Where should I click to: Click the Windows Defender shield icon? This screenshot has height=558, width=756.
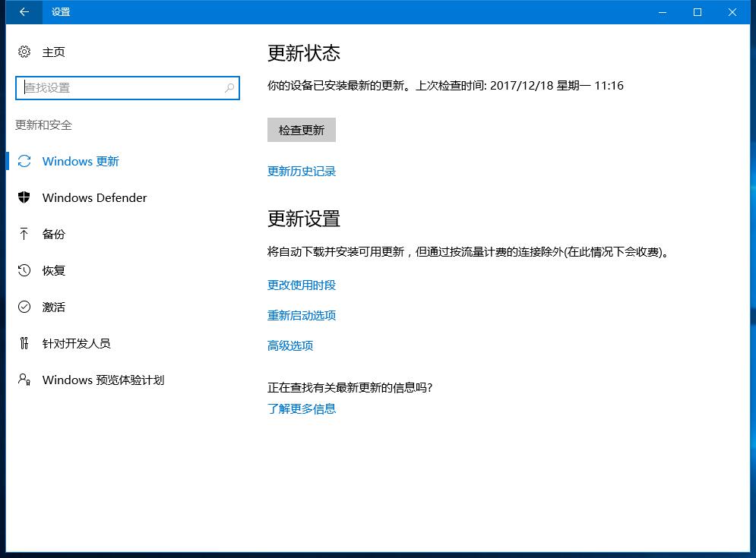tap(24, 197)
